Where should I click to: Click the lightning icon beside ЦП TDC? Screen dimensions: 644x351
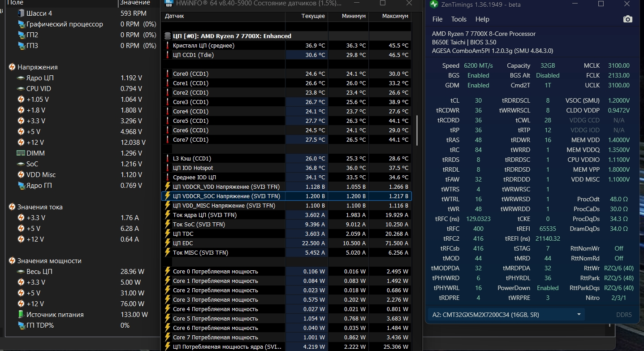click(x=168, y=234)
